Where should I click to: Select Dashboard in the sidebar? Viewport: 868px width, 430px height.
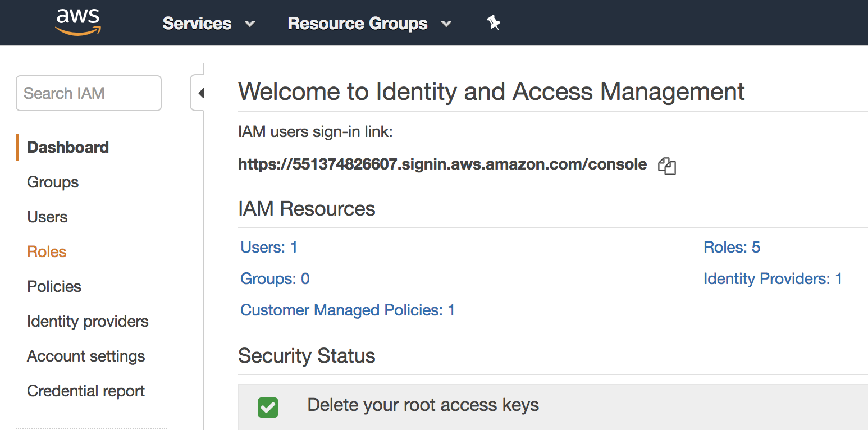pos(68,147)
